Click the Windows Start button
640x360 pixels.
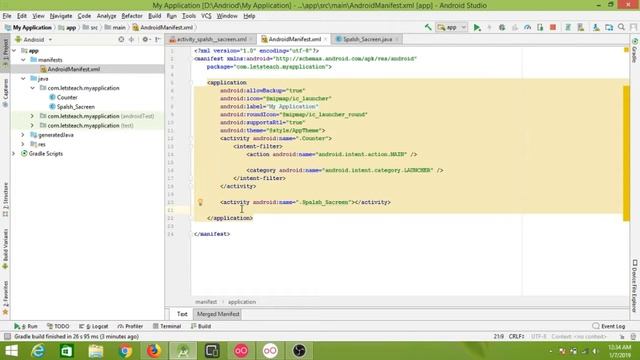[x=11, y=351]
